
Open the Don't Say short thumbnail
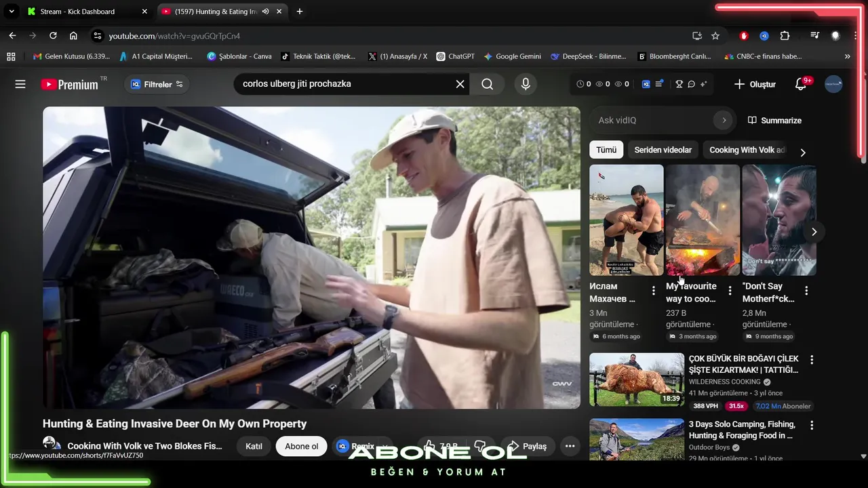[779, 220]
